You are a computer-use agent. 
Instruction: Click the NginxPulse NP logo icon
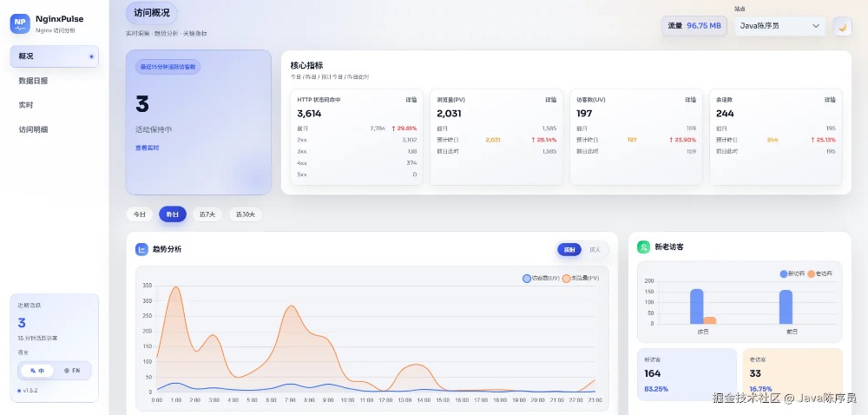(20, 23)
